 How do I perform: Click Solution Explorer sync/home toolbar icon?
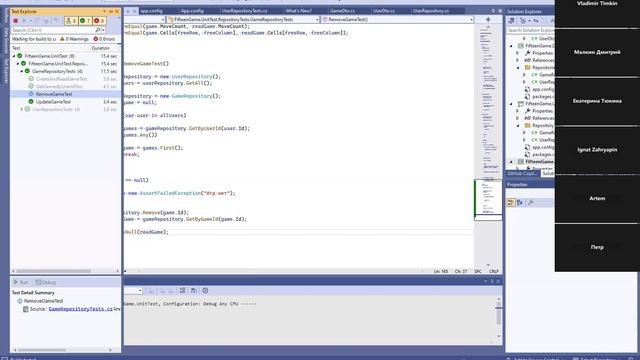511,20
